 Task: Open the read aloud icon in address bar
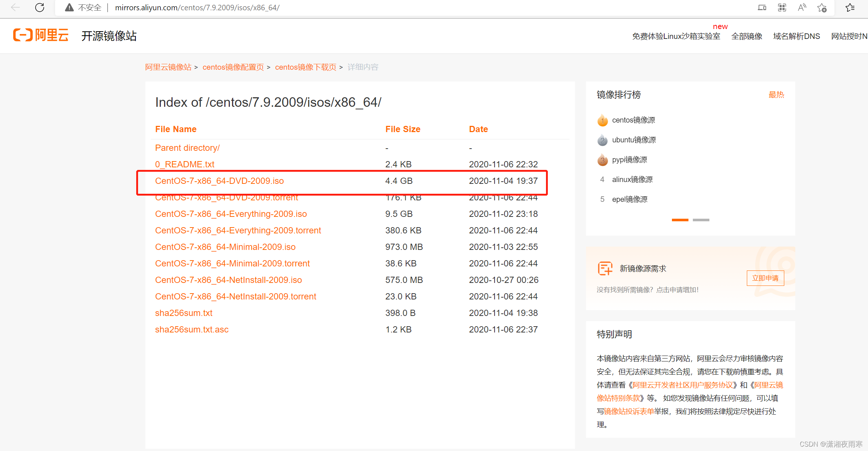tap(802, 7)
